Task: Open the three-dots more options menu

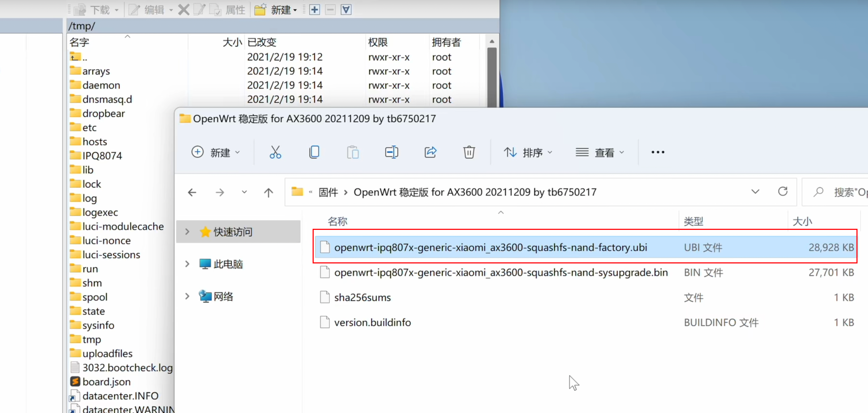Action: [x=657, y=152]
